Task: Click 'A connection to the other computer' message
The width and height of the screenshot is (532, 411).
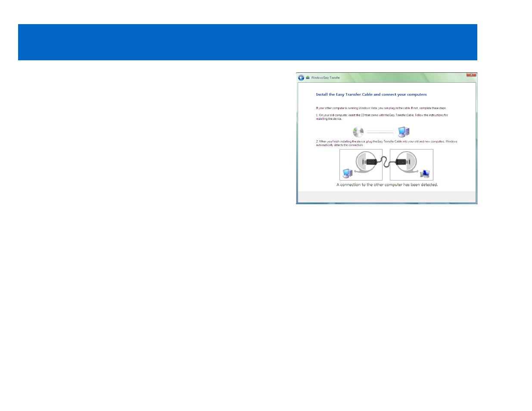Action: click(x=387, y=185)
